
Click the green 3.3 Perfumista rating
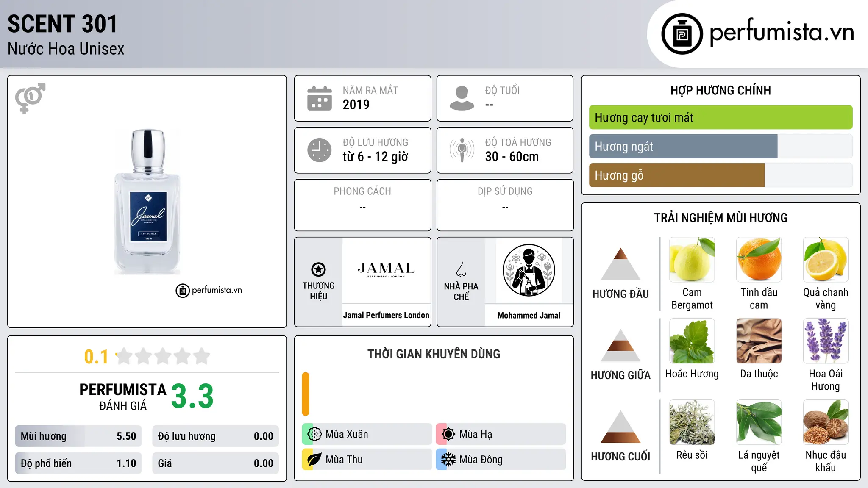192,396
